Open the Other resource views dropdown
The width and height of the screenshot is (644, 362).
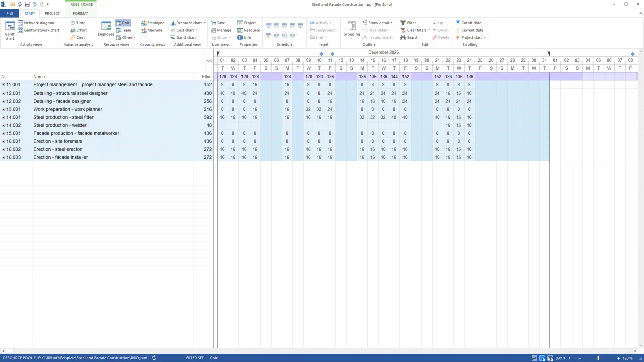pyautogui.click(x=125, y=38)
